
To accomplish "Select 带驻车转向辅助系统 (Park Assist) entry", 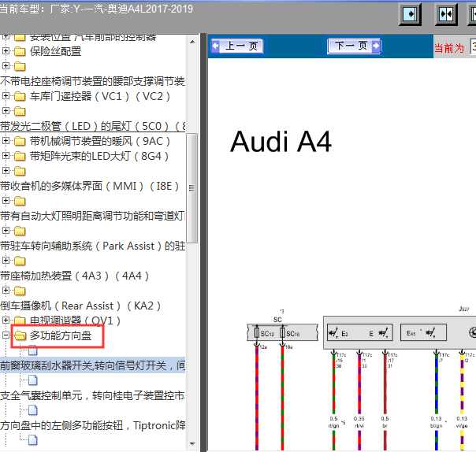I will (x=92, y=246).
